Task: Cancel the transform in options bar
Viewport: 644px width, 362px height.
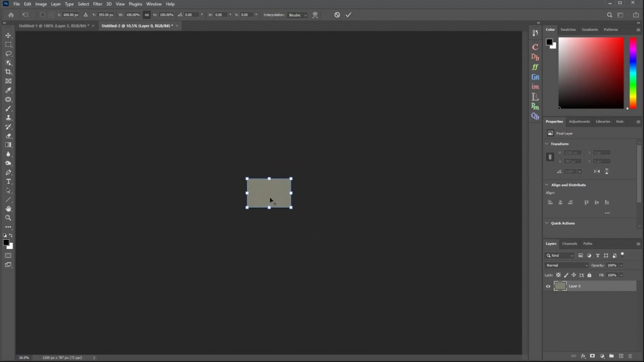Action: (337, 15)
